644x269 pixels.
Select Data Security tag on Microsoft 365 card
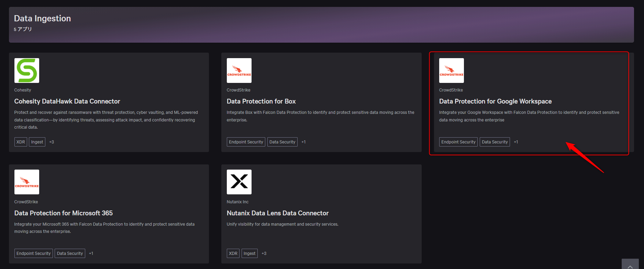(x=70, y=253)
